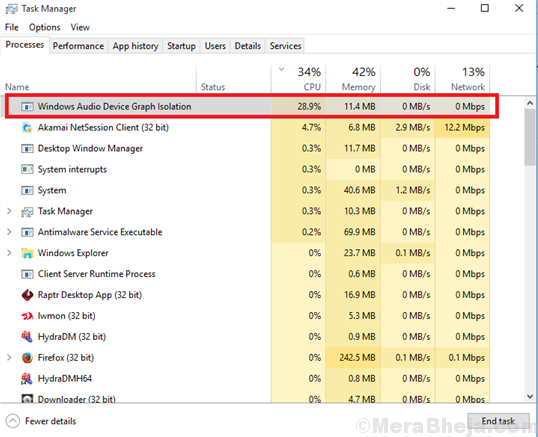
Task: Click the Desktop Window Manager process icon
Action: pos(27,149)
